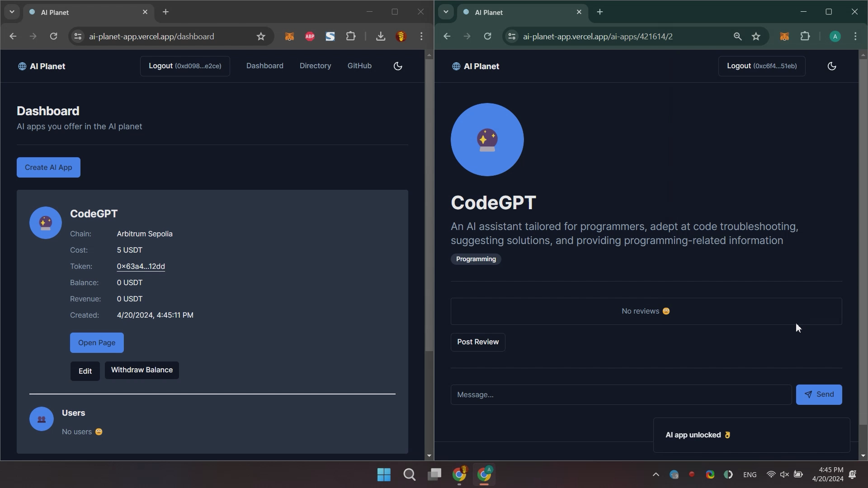Viewport: 868px width, 488px height.
Task: Click Post Review button
Action: pyautogui.click(x=478, y=342)
